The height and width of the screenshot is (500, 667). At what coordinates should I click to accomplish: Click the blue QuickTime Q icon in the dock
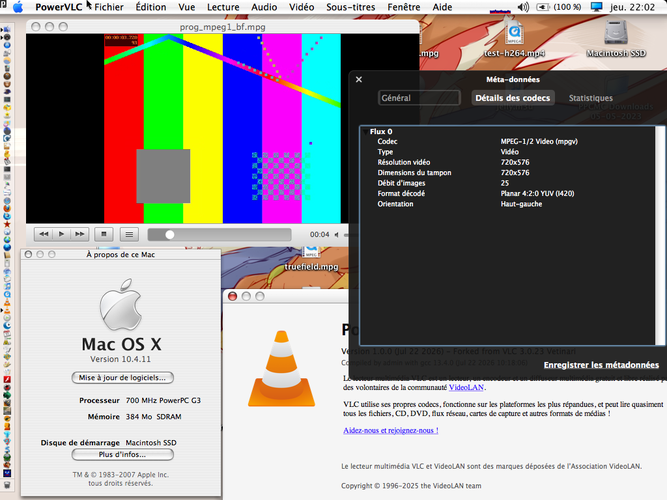pos(7,294)
